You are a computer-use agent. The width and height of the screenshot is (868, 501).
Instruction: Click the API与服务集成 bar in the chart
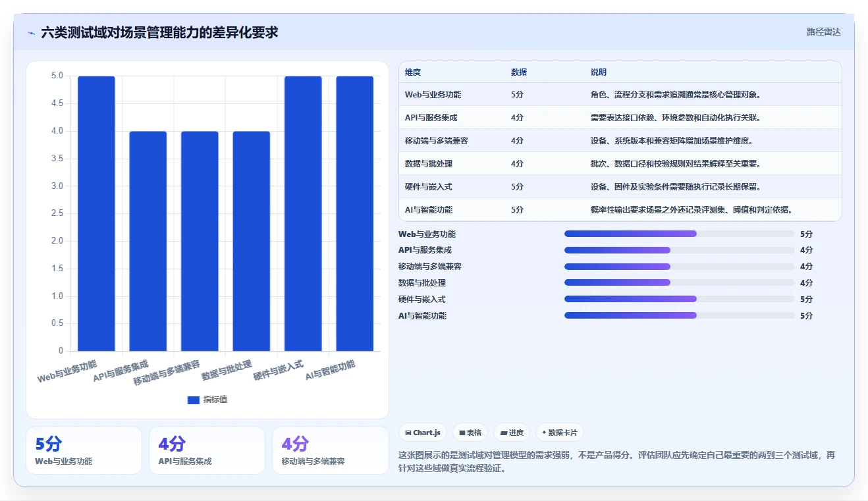click(x=148, y=241)
